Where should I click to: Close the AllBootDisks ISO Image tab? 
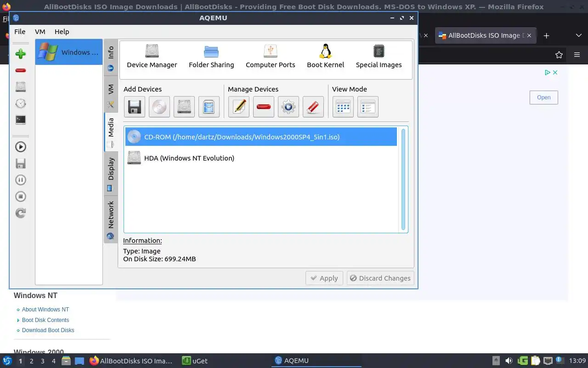pyautogui.click(x=529, y=35)
